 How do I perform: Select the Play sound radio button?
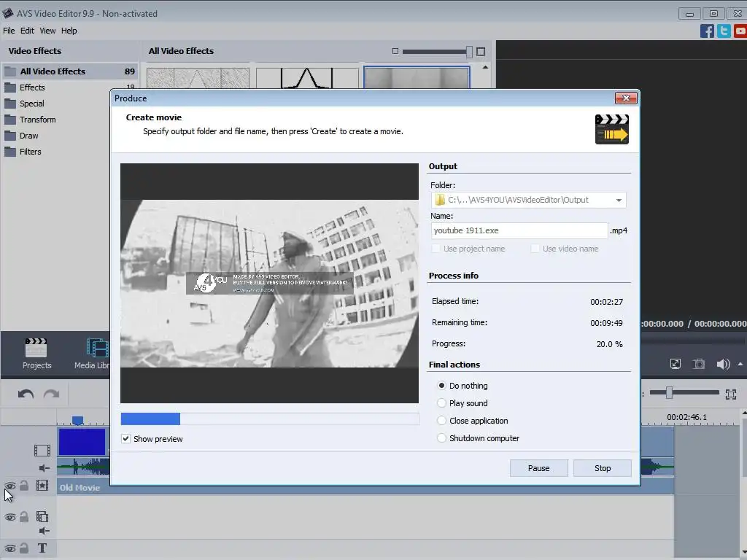441,402
